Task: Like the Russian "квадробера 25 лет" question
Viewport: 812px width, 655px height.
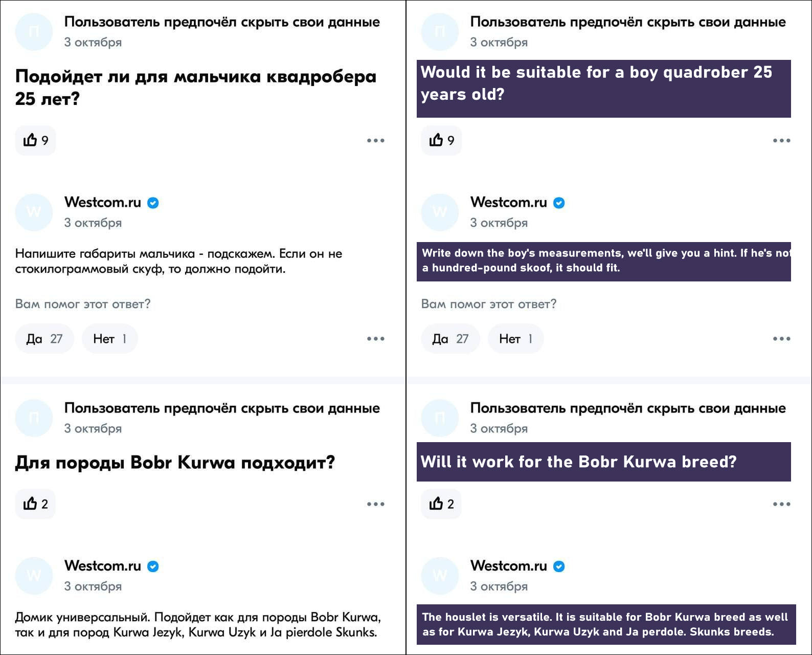Action: tap(35, 140)
